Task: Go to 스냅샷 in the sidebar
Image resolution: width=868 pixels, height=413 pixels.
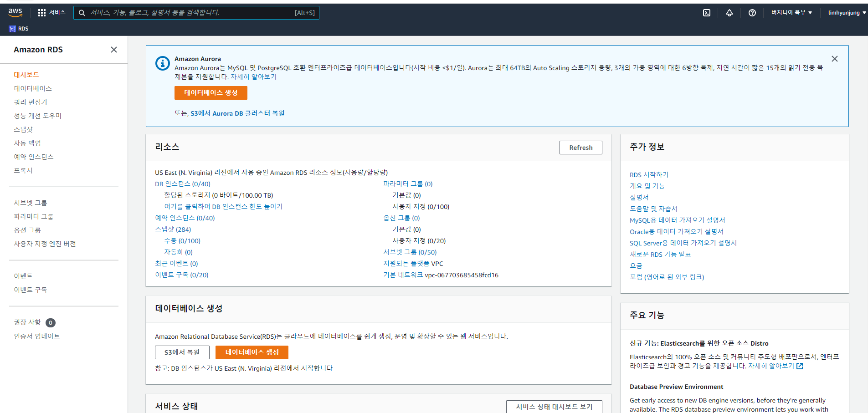Action: click(23, 129)
